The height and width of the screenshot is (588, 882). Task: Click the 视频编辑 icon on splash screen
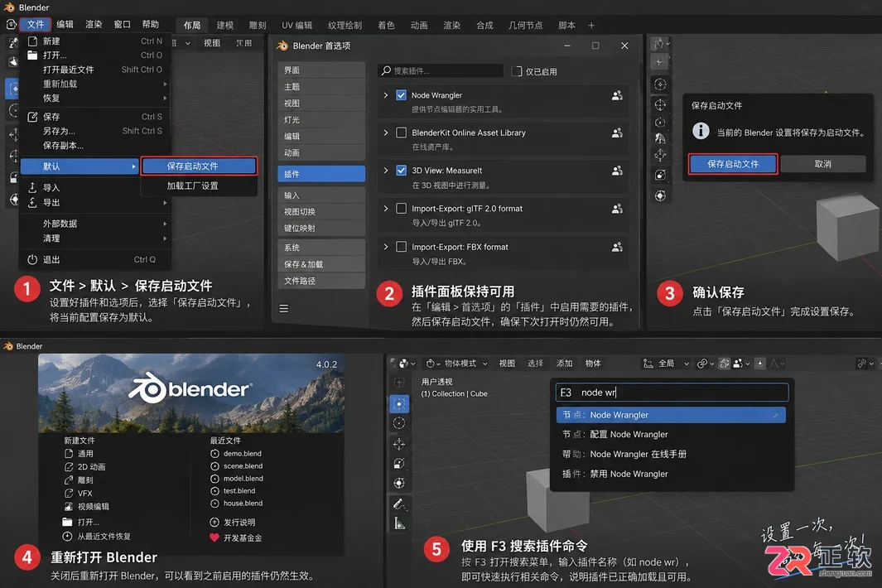coord(69,506)
